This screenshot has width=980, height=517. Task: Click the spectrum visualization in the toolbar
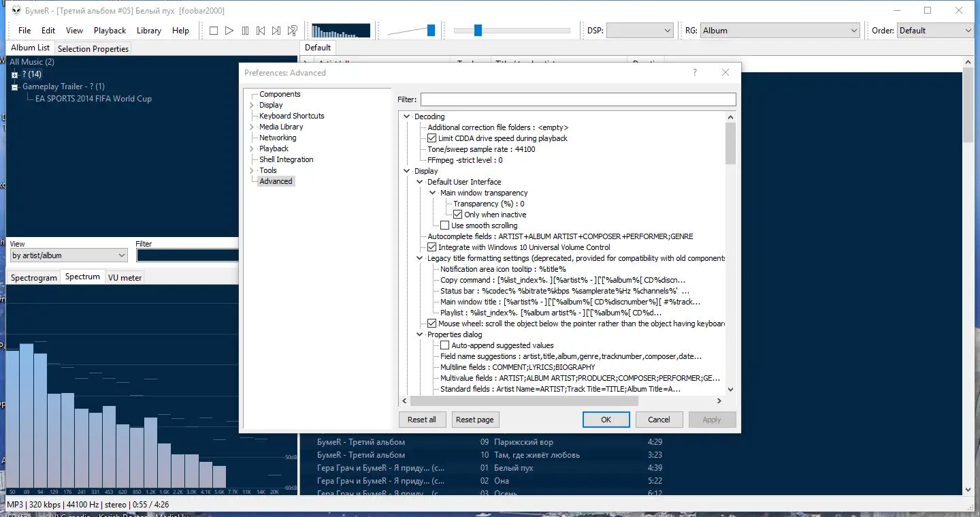341,31
